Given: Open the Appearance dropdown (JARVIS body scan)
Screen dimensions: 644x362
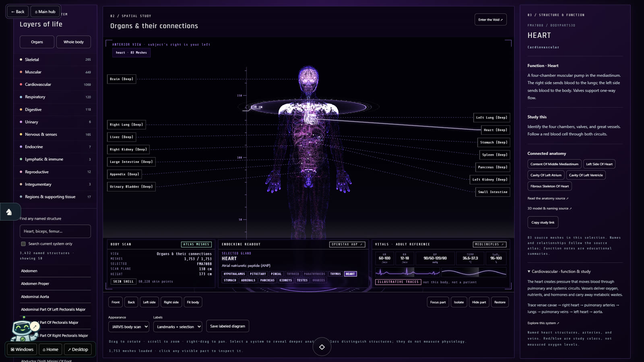Looking at the screenshot, I should pos(129,327).
